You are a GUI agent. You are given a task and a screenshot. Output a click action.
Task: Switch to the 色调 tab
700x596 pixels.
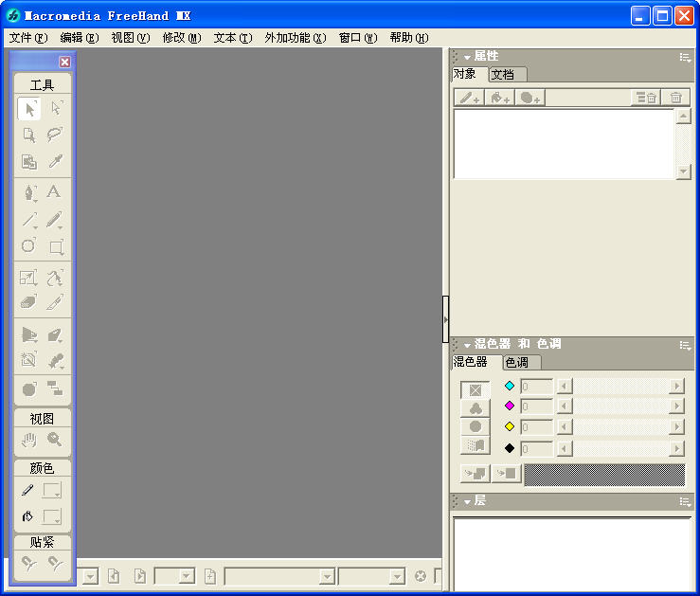point(522,362)
